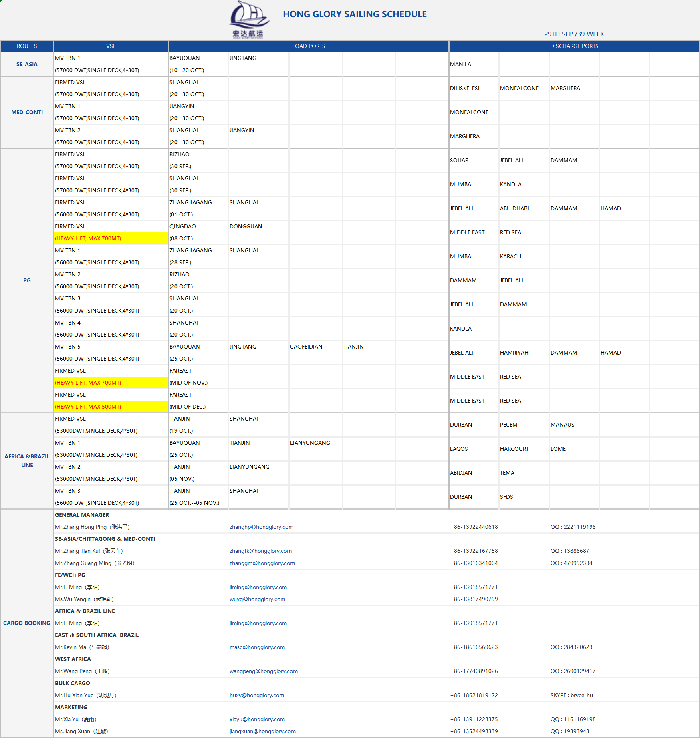Open zhanghp@hongglory.com email link
Screen dimensions: 700x738
click(x=261, y=527)
